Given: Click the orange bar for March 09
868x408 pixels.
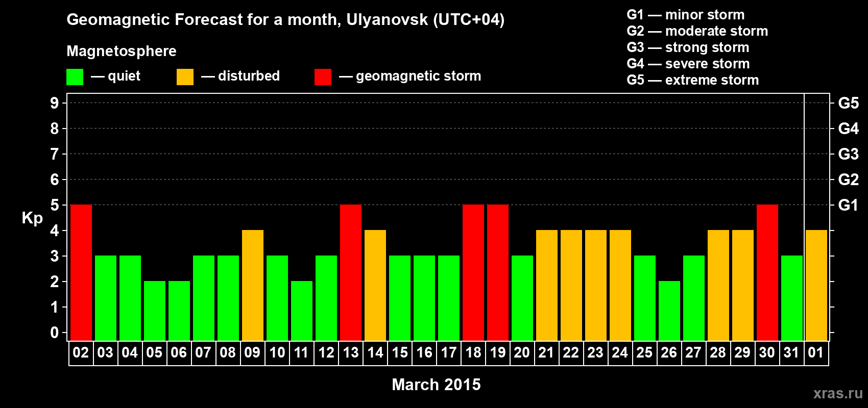Looking at the screenshot, I should (x=253, y=286).
